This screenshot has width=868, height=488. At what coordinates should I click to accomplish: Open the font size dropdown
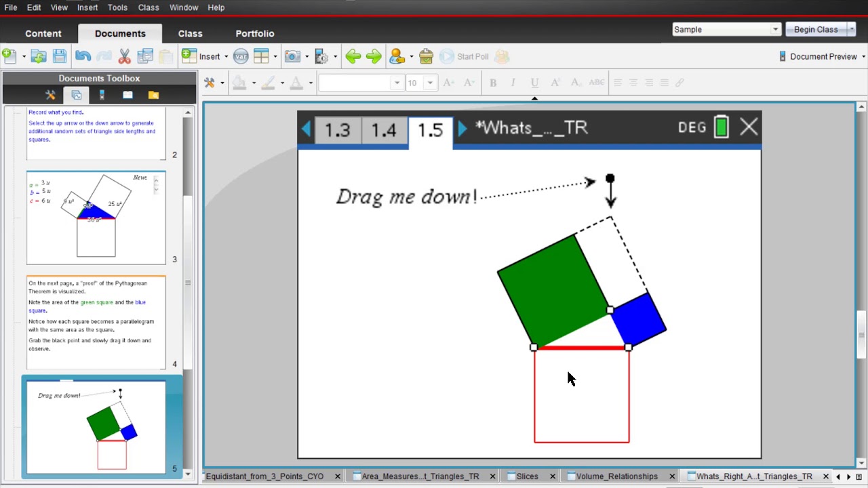click(430, 83)
